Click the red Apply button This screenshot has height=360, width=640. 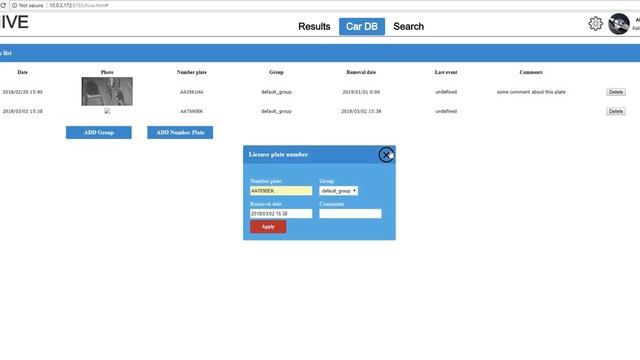268,227
